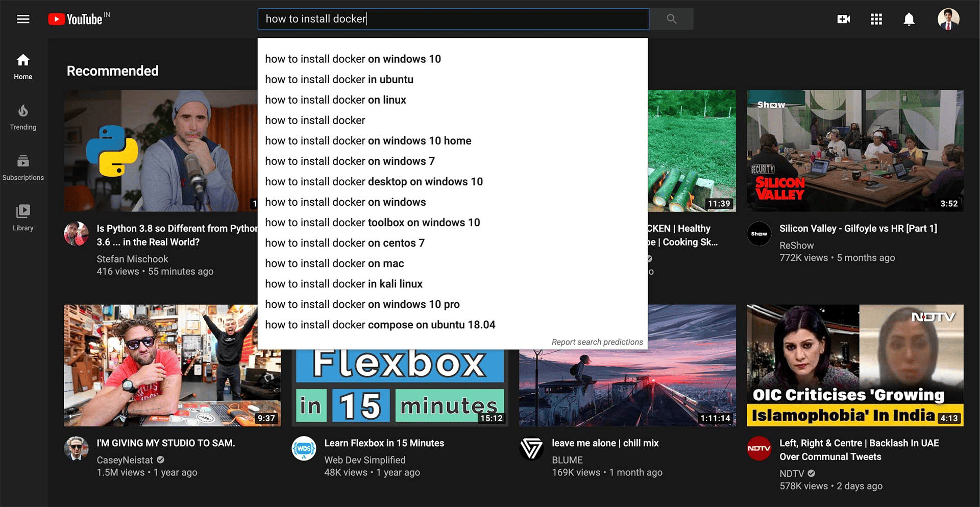Go to Home in the sidebar
Image resolution: width=980 pixels, height=507 pixels.
(23, 67)
